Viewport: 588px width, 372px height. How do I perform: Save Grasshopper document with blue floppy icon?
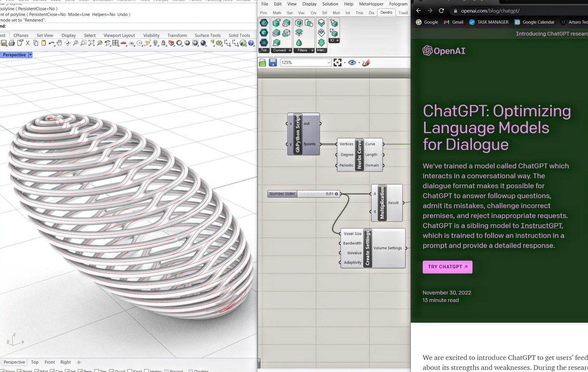pyautogui.click(x=273, y=63)
